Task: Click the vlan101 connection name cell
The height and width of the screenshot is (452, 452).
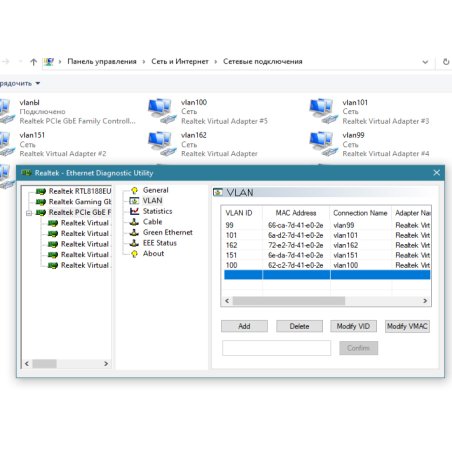Action: pos(360,235)
